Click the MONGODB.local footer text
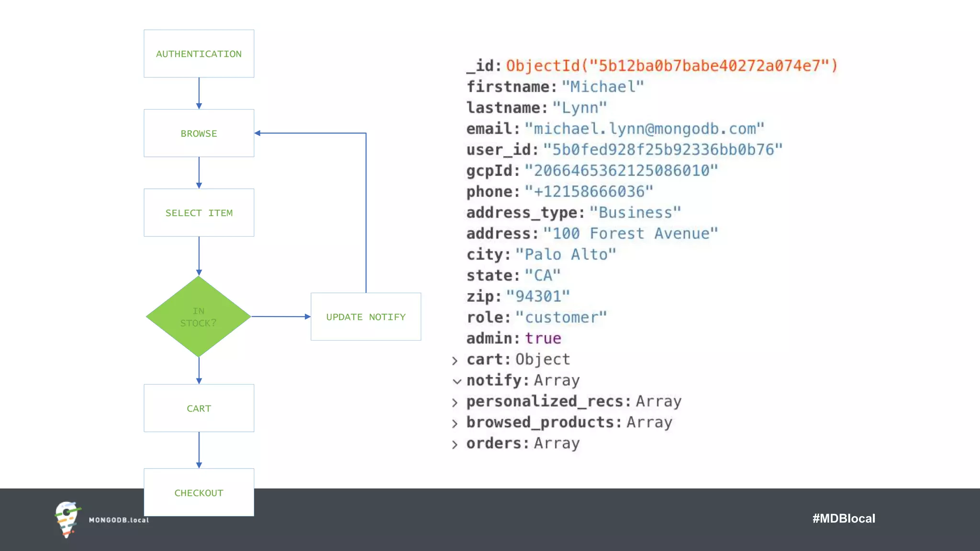This screenshot has height=551, width=980. click(119, 520)
